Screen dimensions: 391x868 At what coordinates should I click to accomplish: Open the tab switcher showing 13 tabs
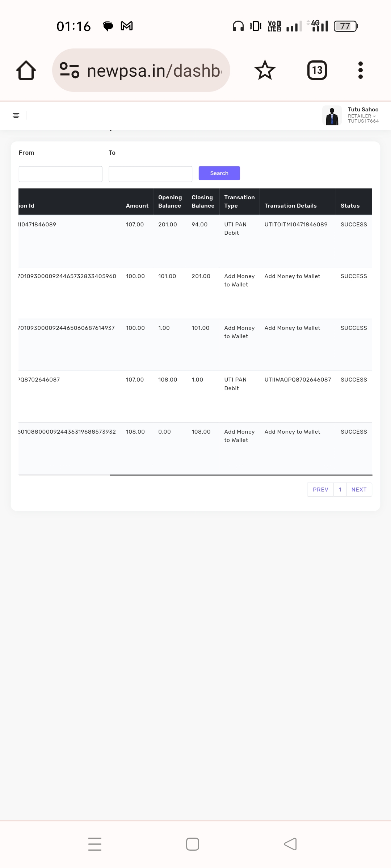[x=317, y=70]
